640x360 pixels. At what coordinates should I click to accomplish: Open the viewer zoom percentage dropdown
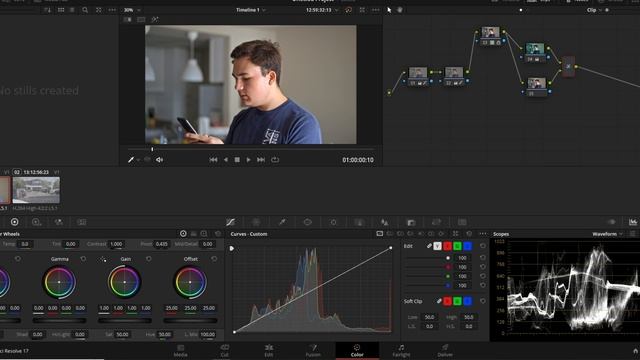(x=132, y=10)
